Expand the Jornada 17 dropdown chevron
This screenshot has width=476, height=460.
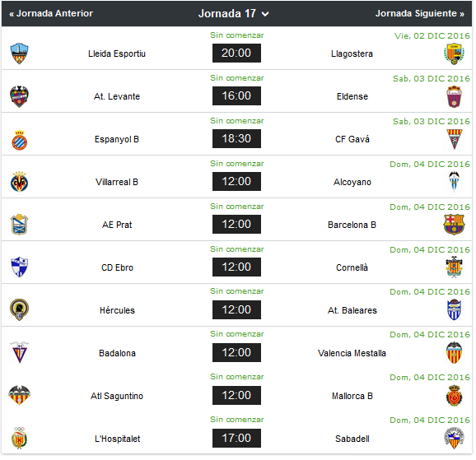click(x=265, y=14)
